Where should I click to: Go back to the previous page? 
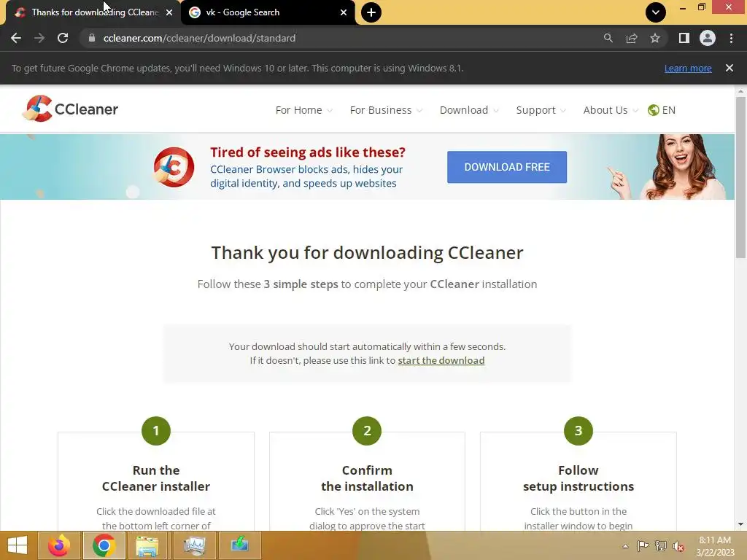click(16, 38)
